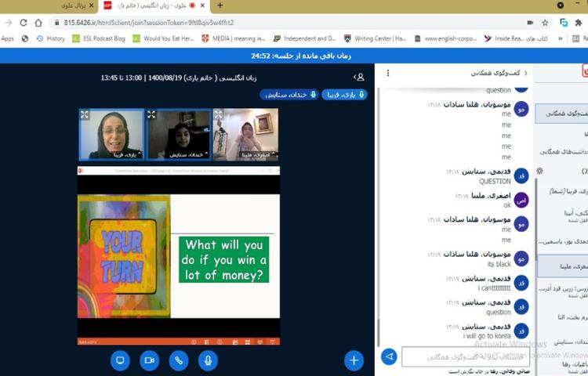Image resolution: width=588 pixels, height=376 pixels.
Task: Click the address bar URL
Action: point(149,23)
